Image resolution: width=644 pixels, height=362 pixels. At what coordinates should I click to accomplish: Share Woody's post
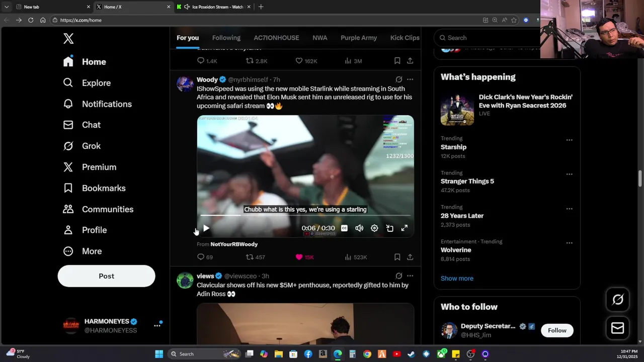pyautogui.click(x=410, y=257)
